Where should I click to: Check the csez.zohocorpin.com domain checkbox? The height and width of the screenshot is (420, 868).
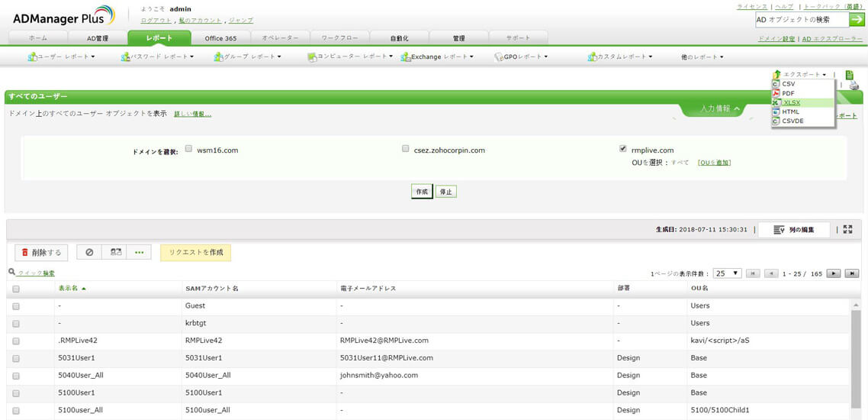coord(406,149)
